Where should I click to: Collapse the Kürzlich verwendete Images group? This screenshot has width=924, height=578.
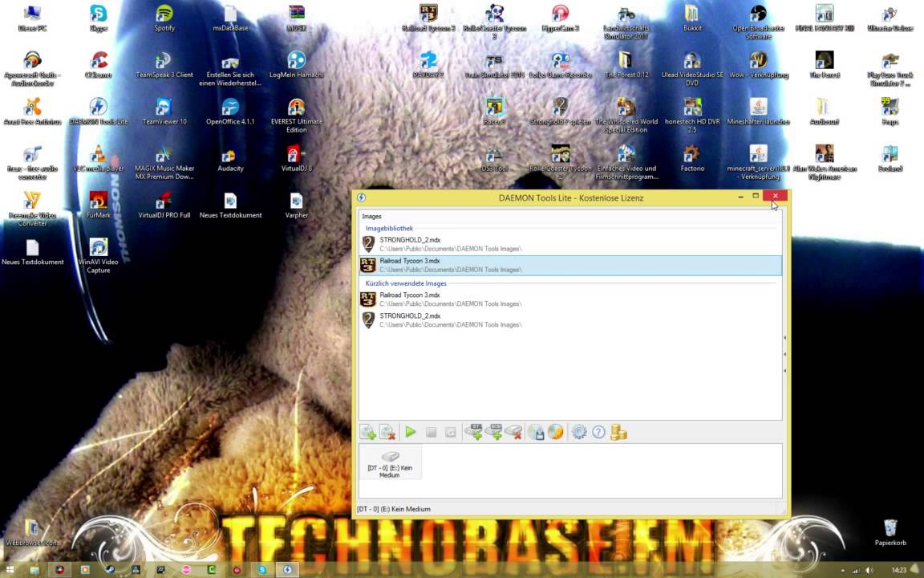tap(406, 283)
